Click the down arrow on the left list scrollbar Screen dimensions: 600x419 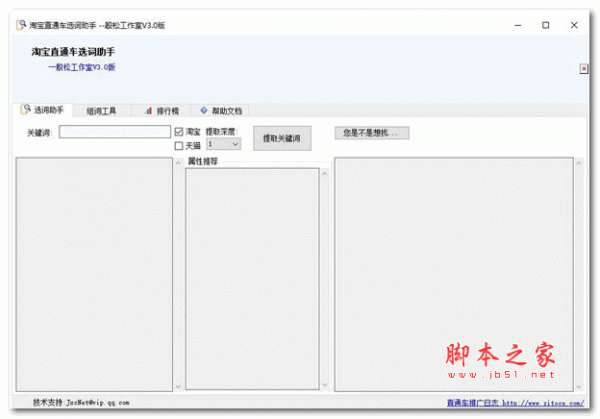(x=176, y=386)
